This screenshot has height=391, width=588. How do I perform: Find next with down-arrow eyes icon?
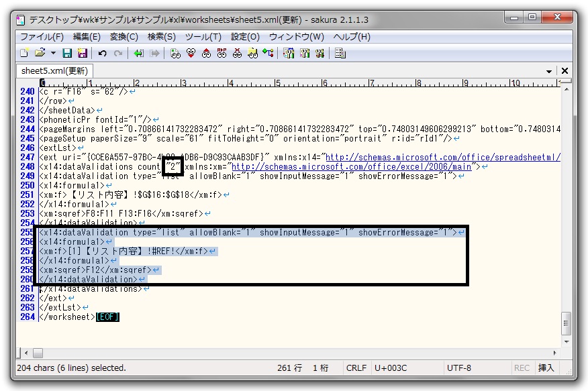click(x=191, y=53)
